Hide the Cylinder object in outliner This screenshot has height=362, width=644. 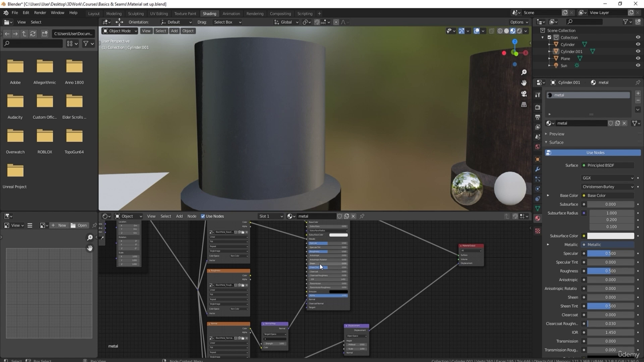(638, 44)
